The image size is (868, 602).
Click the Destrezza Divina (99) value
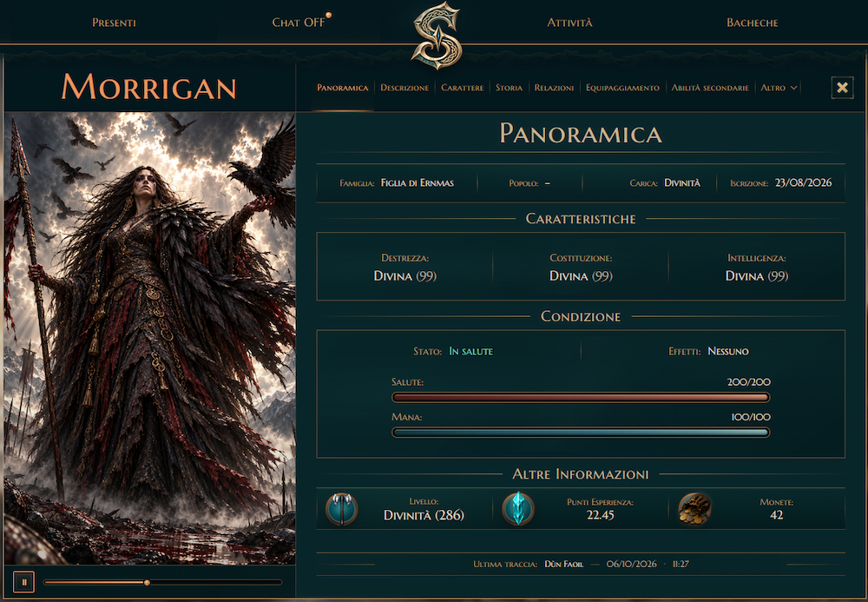point(405,275)
